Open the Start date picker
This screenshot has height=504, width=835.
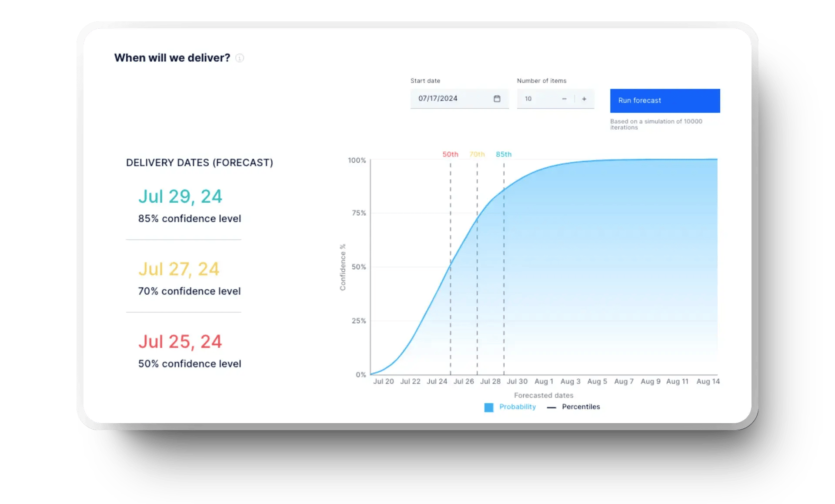tap(452, 98)
